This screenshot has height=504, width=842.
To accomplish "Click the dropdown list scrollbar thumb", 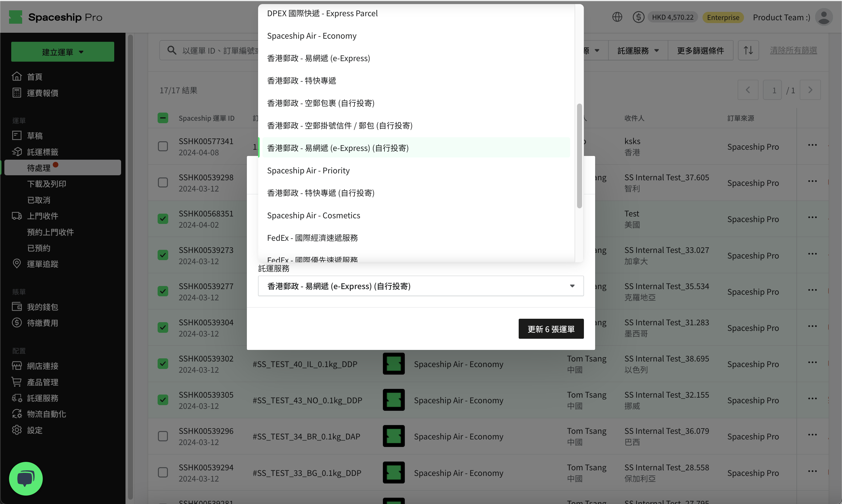I will (x=579, y=156).
